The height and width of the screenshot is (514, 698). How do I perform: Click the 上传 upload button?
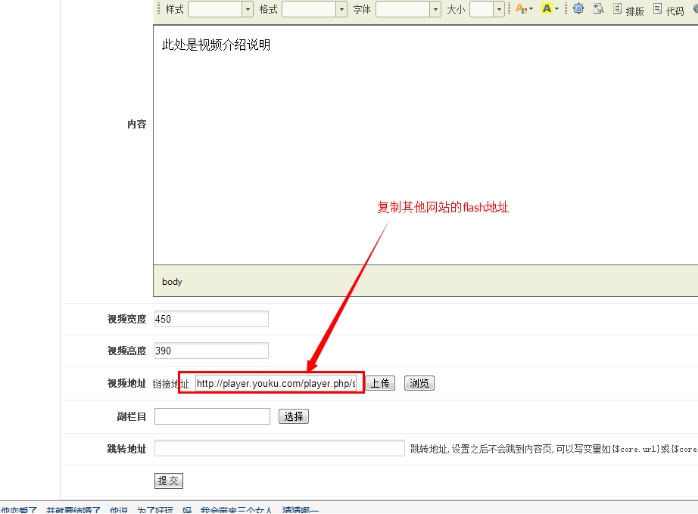click(380, 384)
